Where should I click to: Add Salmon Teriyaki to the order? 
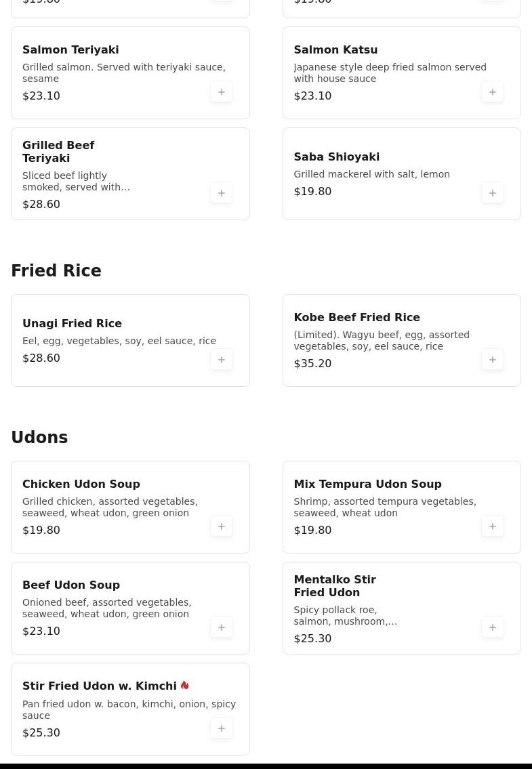pos(222,92)
